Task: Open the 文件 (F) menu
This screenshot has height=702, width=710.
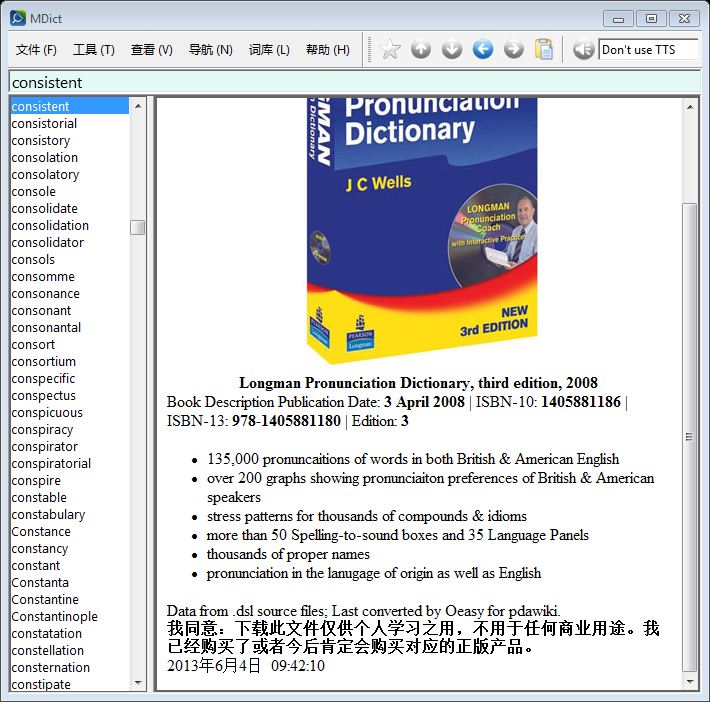Action: [36, 49]
